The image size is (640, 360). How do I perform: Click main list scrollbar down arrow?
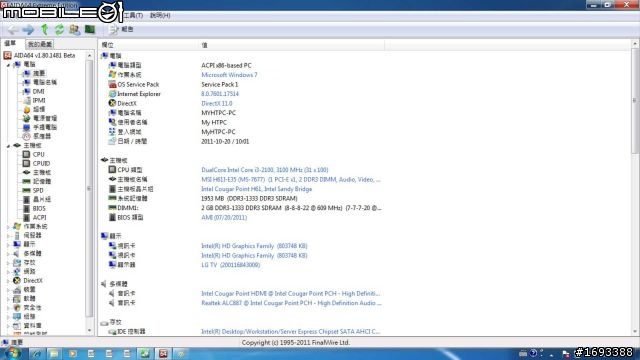(x=635, y=332)
